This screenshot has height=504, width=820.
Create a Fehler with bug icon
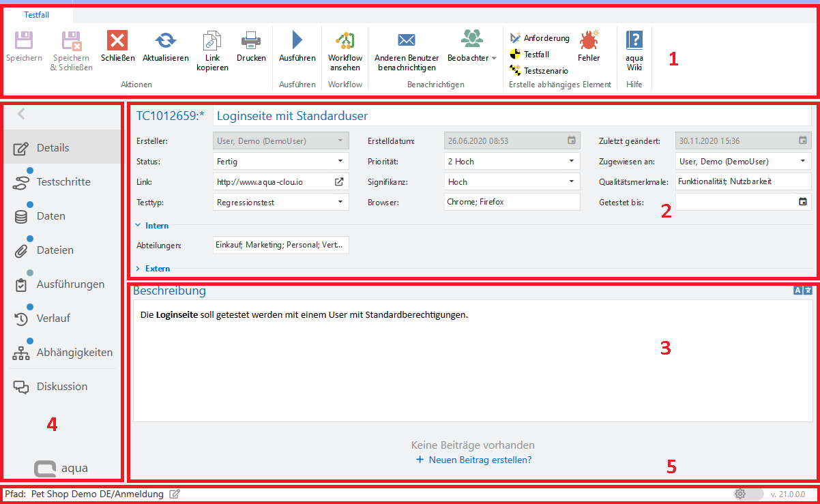pos(589,41)
